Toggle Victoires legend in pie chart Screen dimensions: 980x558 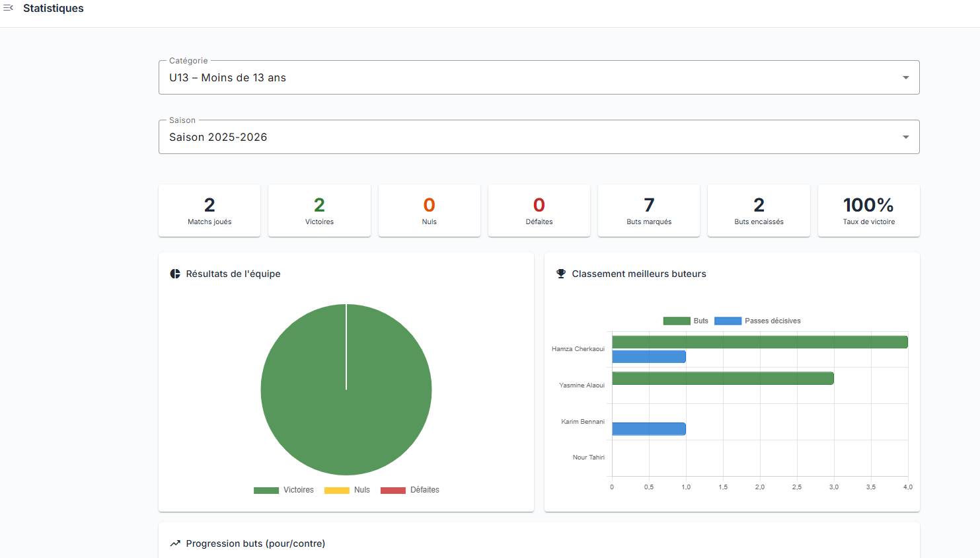pyautogui.click(x=284, y=490)
